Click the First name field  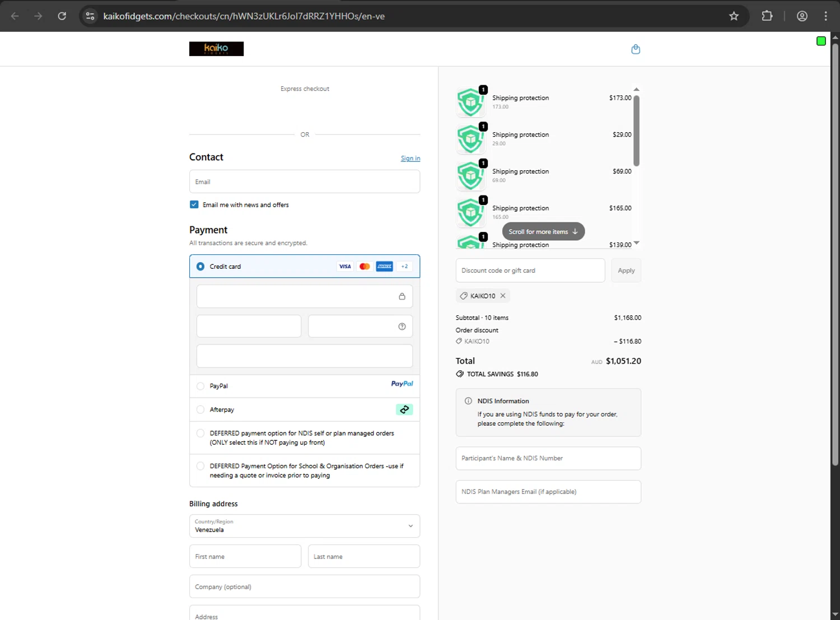245,556
